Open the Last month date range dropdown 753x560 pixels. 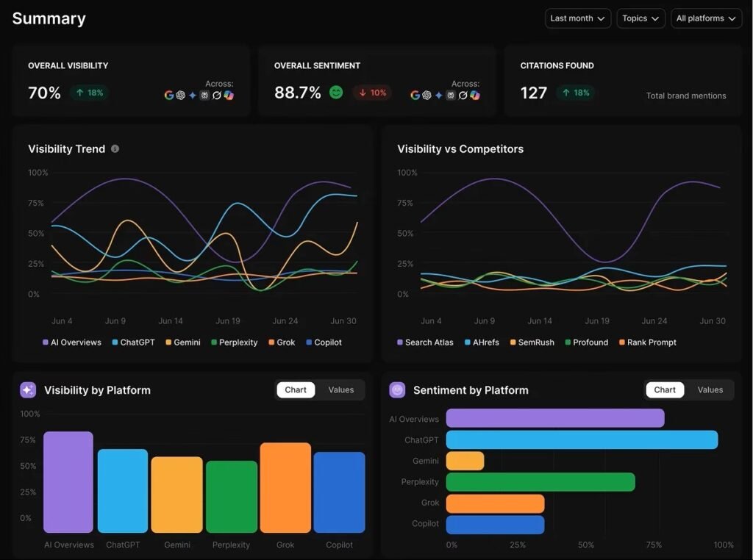click(x=577, y=18)
